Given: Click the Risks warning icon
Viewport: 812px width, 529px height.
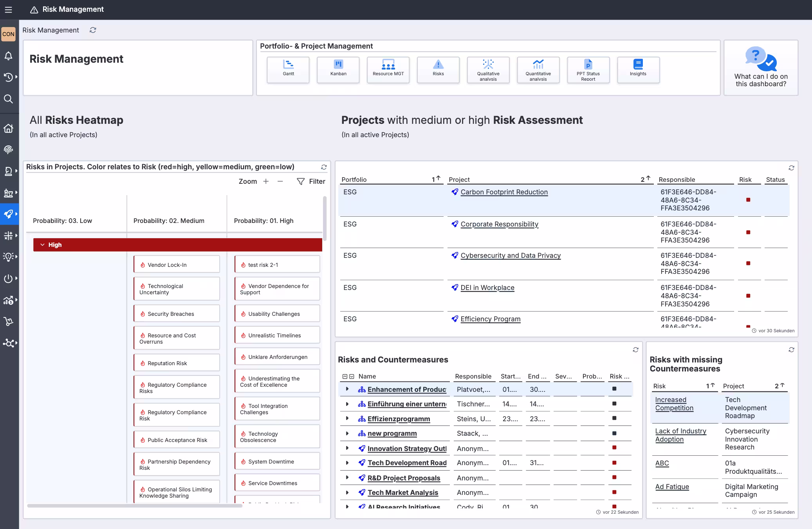Looking at the screenshot, I should (438, 70).
